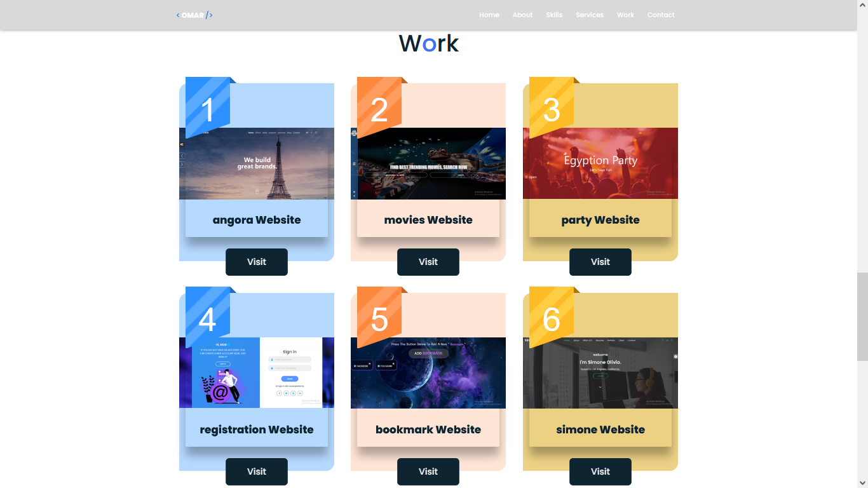Visit the bookmark Website project
Viewport: 868px width, 488px height.
[428, 471]
